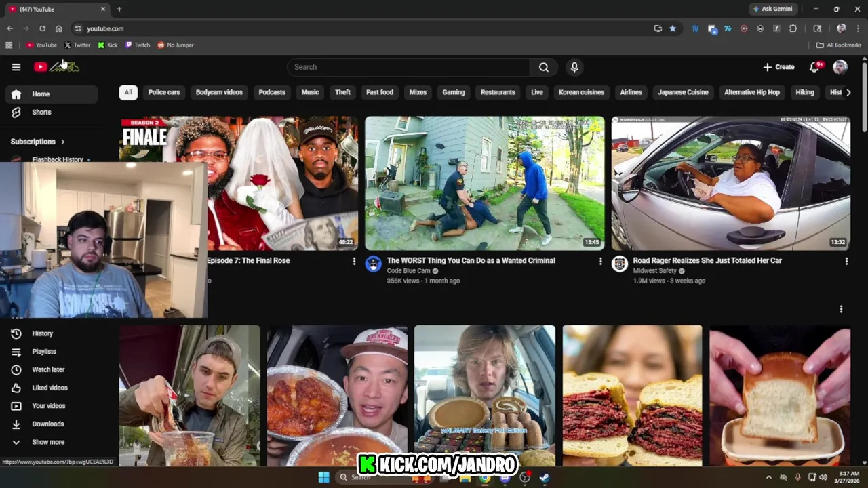Select the Live filter chip
Image resolution: width=868 pixels, height=488 pixels.
click(537, 92)
